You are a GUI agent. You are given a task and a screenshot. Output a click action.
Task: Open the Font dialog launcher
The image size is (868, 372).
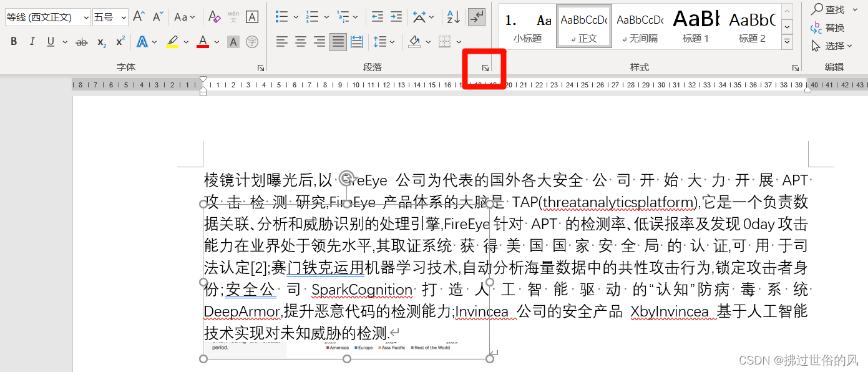coord(260,67)
